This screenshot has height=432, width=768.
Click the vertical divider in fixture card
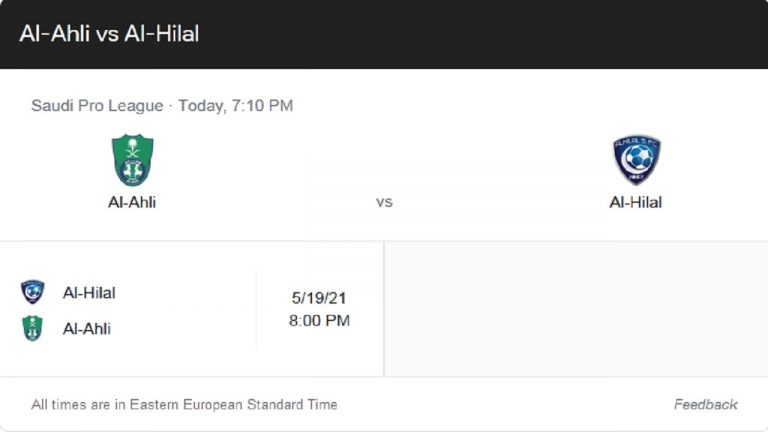[256, 309]
